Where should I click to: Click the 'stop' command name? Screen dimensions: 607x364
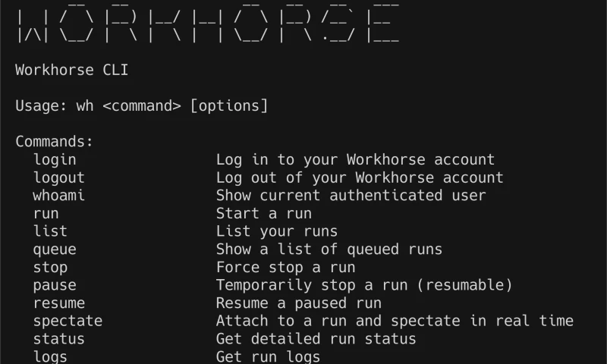point(50,267)
